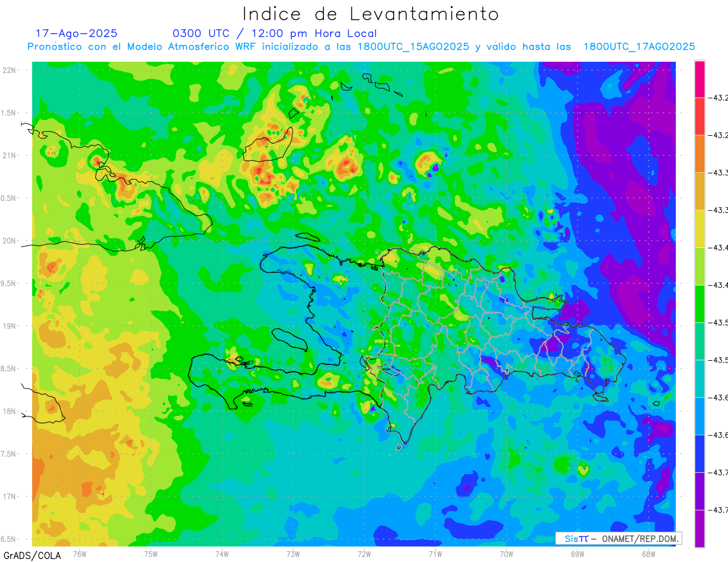
Task: Pick the orange swatch in the colorbar
Action: coord(699,154)
